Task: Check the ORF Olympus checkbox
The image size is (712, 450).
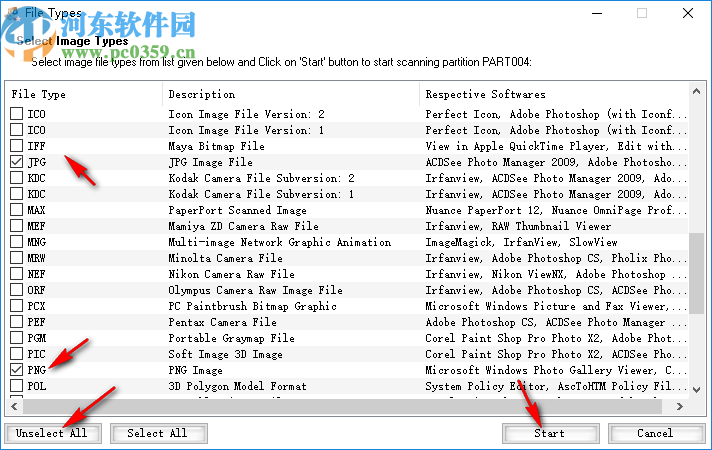Action: (x=16, y=290)
